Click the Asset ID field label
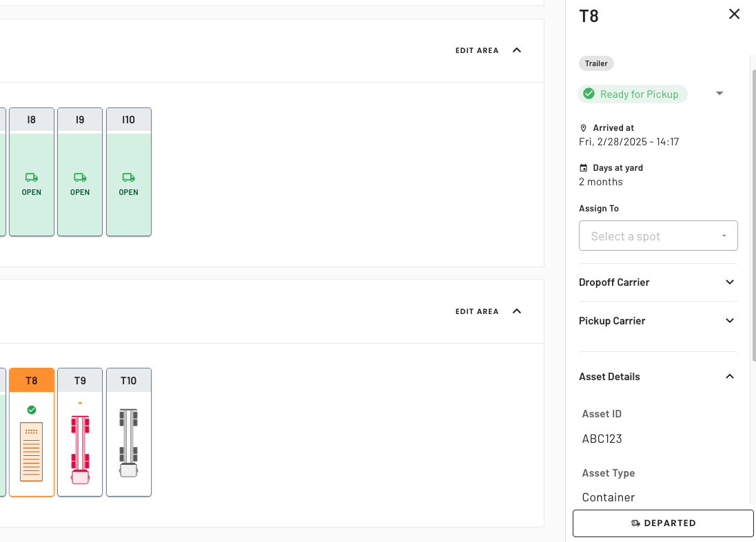Image resolution: width=756 pixels, height=542 pixels. tap(602, 414)
